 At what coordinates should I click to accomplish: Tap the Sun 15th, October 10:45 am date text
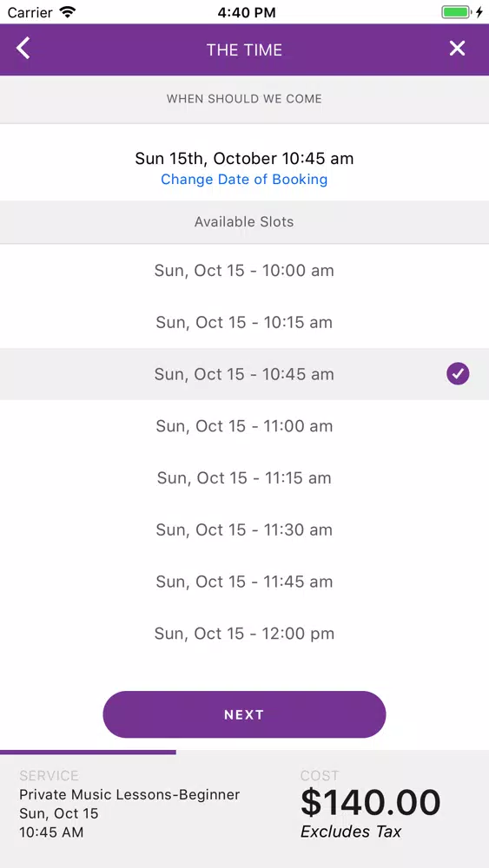click(x=244, y=159)
